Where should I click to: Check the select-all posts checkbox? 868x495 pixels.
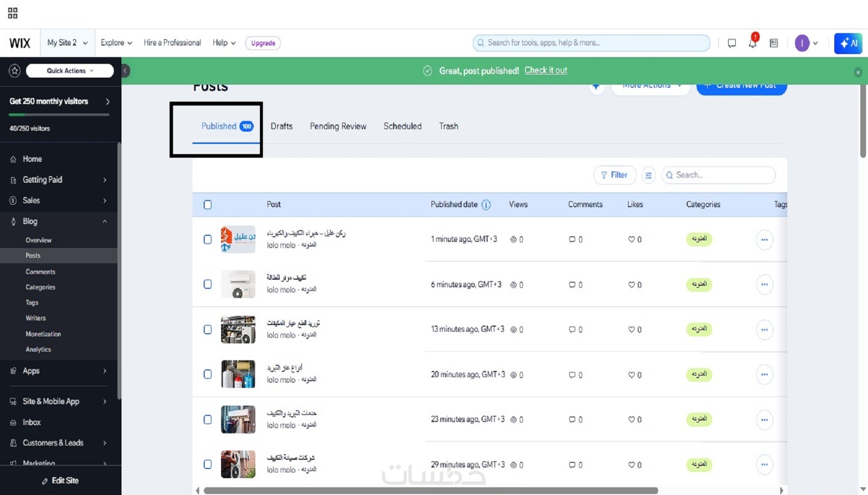208,205
